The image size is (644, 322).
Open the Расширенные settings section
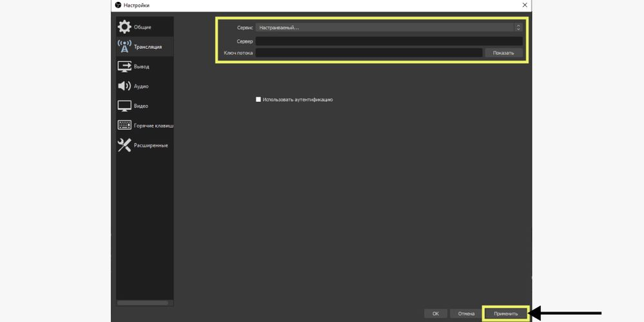pyautogui.click(x=144, y=146)
